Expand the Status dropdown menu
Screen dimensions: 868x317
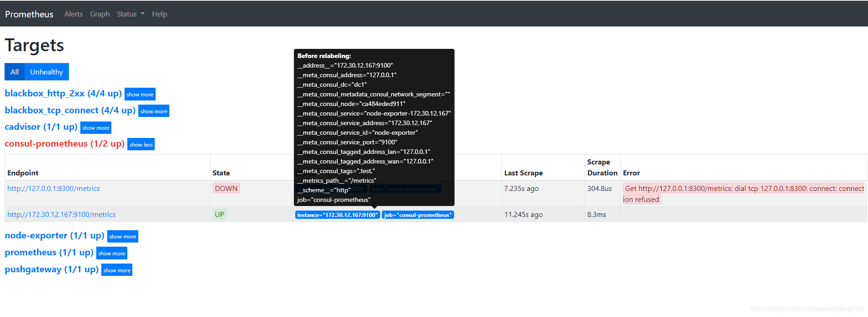tap(131, 14)
